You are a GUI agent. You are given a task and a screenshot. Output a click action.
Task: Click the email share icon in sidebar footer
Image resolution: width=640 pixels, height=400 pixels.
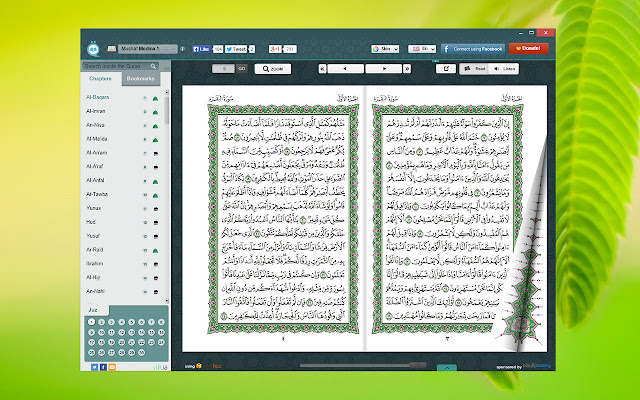tap(112, 367)
